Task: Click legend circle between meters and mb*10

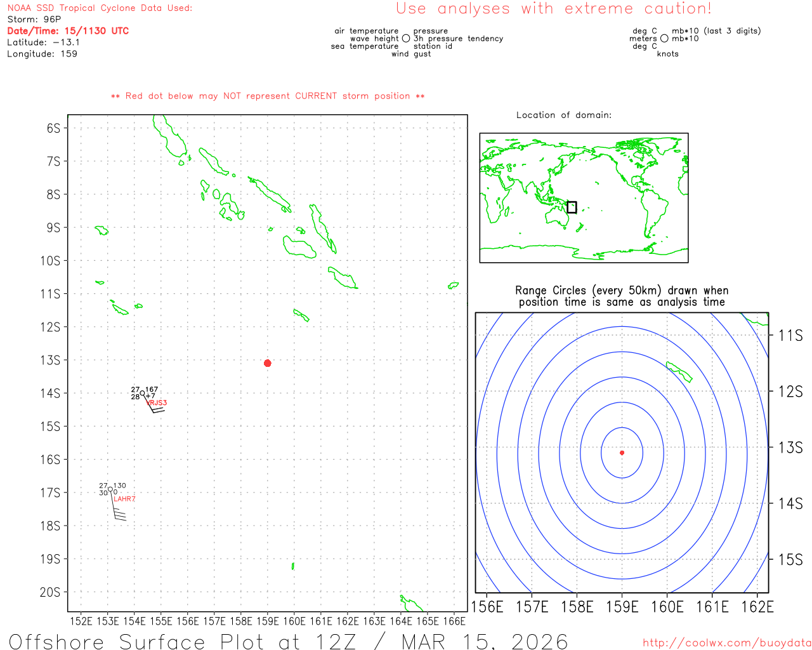Action: click(664, 38)
